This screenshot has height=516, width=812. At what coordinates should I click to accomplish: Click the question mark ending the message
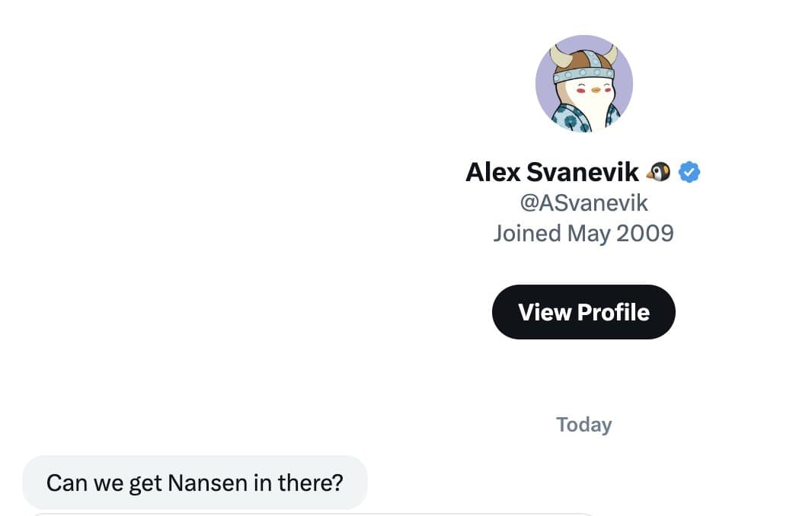click(337, 483)
